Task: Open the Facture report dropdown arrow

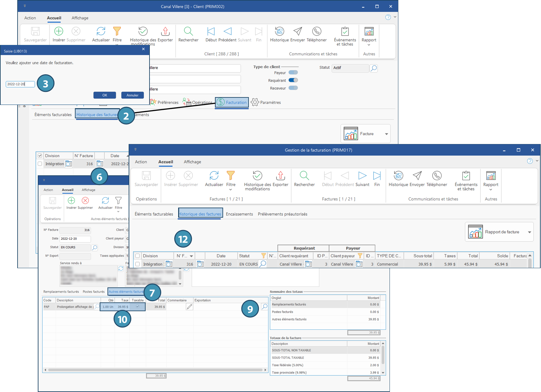Action: pyautogui.click(x=386, y=134)
